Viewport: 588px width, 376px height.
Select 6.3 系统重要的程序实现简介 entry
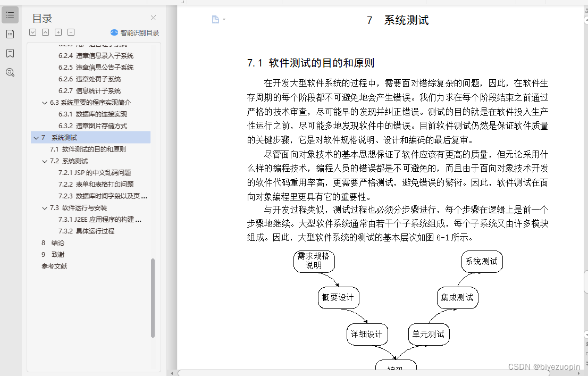click(x=90, y=103)
